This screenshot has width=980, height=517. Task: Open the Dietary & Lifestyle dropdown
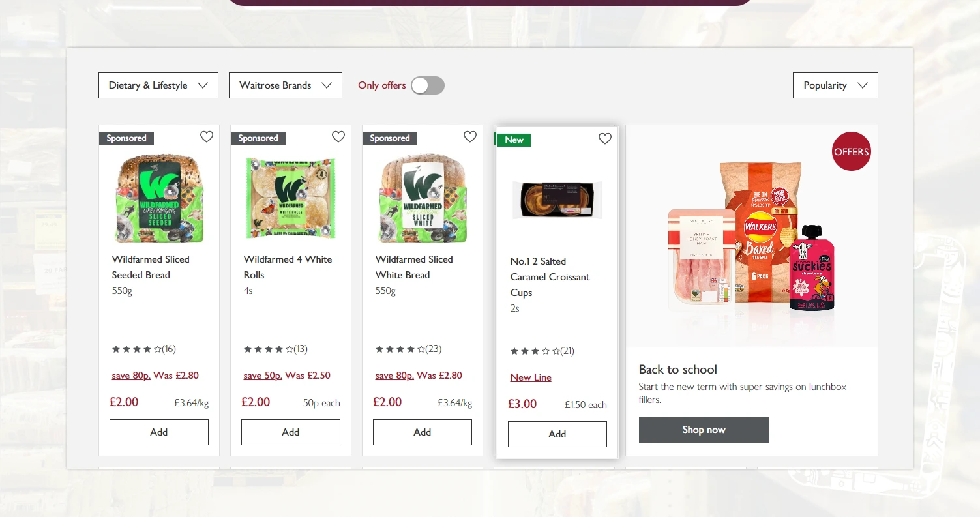coord(158,85)
